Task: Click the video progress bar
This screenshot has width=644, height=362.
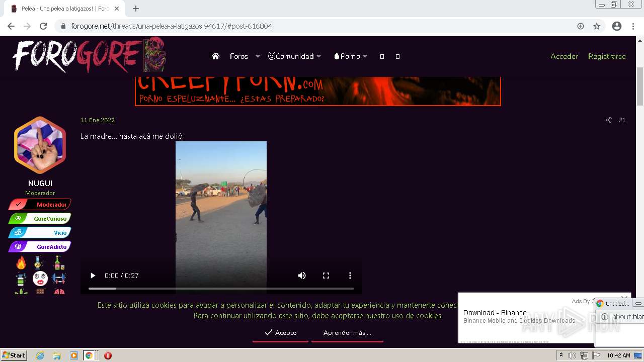Action: (x=221, y=289)
